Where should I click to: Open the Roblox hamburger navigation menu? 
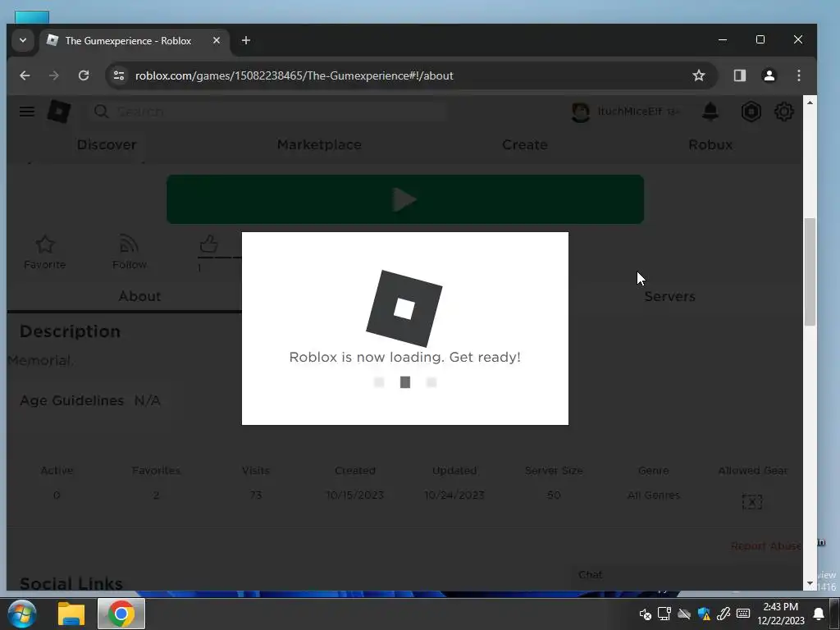[27, 112]
